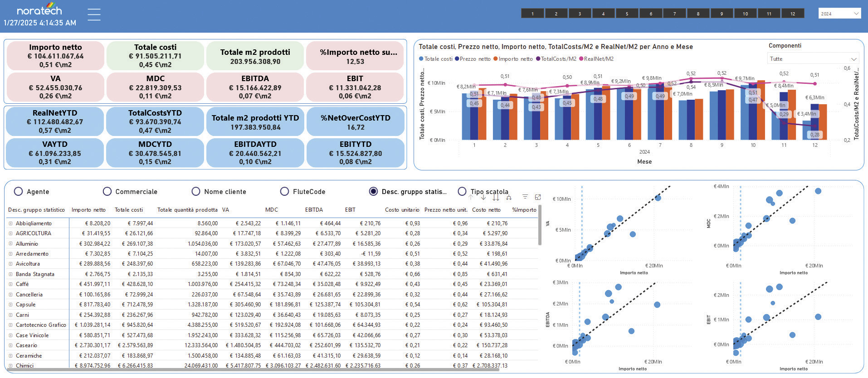Viewport: 868px width, 378px height.
Task: Click TotalCosts/M2 legend purple swatch
Action: 538,59
